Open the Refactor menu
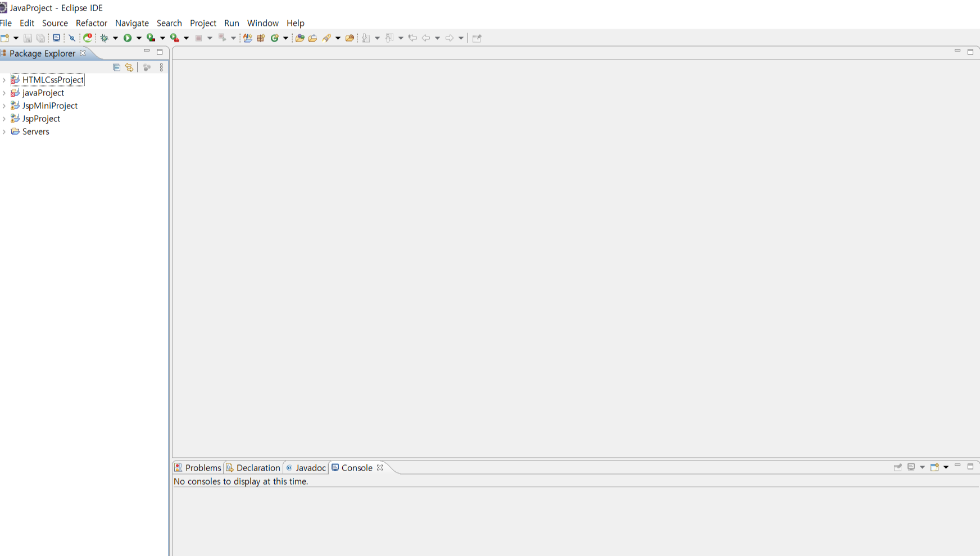Screen dimensions: 980x556 click(92, 23)
